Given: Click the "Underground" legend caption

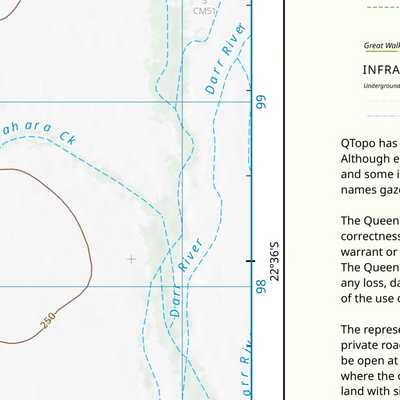Looking at the screenshot, I should tap(382, 86).
